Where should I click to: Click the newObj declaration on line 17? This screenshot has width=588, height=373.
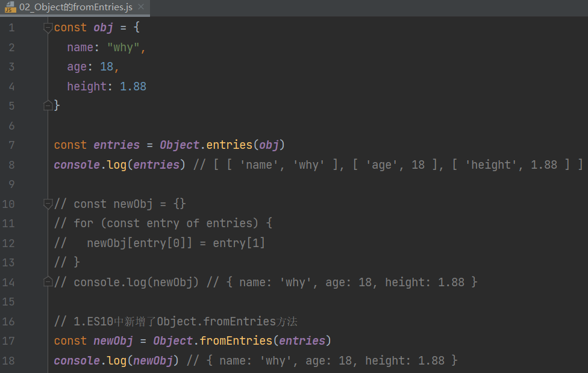tap(113, 340)
